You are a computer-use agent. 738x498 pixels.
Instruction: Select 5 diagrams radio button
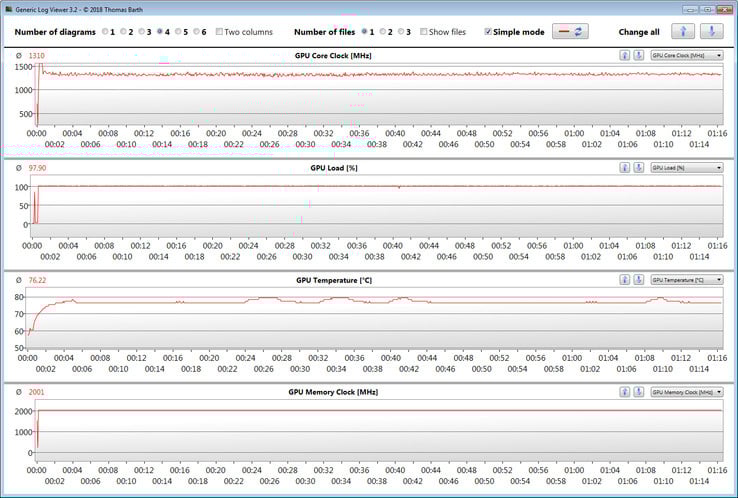pyautogui.click(x=178, y=32)
